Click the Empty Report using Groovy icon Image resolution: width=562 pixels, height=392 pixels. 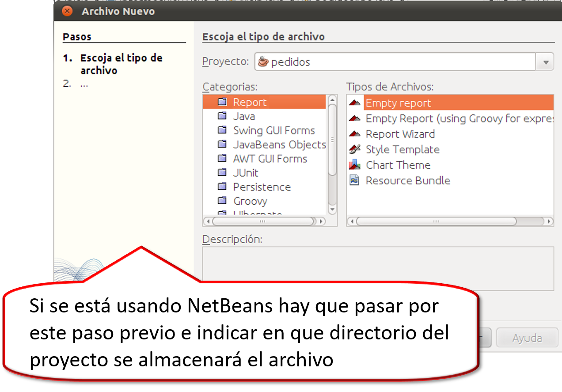355,118
